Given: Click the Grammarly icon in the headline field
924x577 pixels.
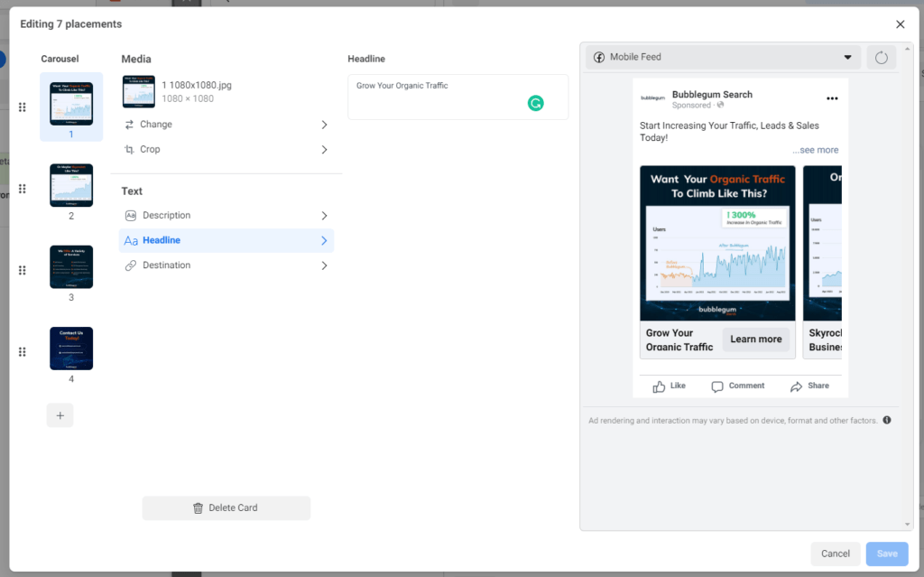Looking at the screenshot, I should (x=535, y=103).
